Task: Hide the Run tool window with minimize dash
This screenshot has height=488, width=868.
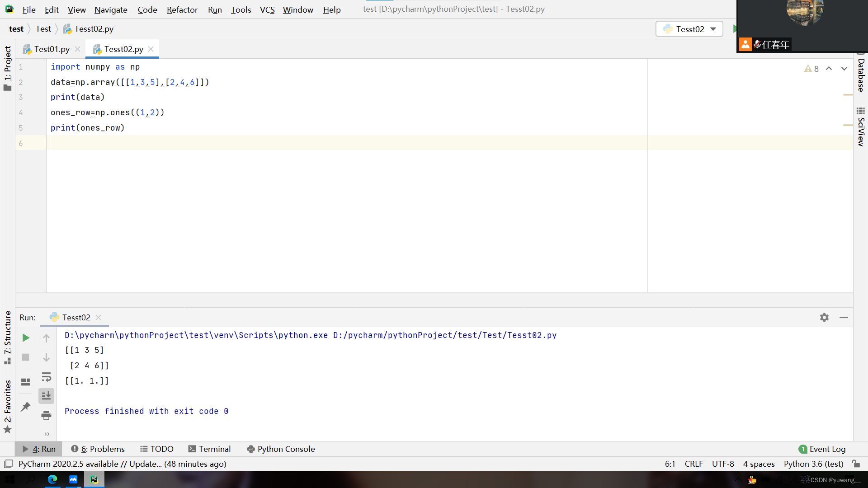Action: click(x=844, y=318)
